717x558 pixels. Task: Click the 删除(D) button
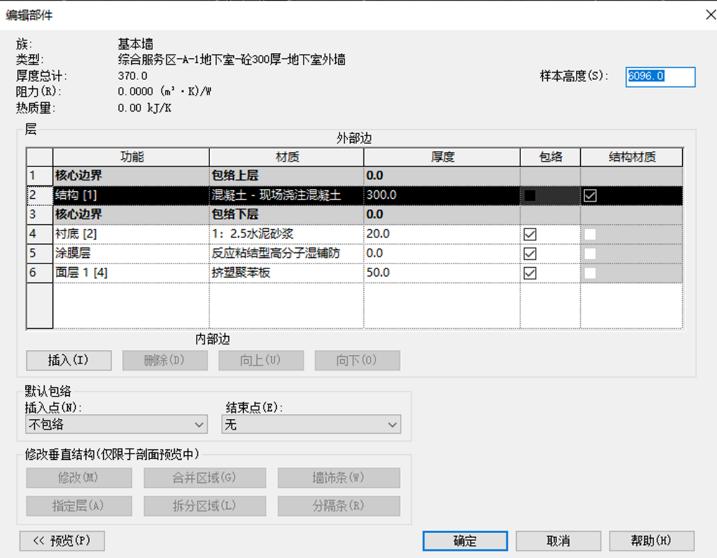pyautogui.click(x=165, y=360)
